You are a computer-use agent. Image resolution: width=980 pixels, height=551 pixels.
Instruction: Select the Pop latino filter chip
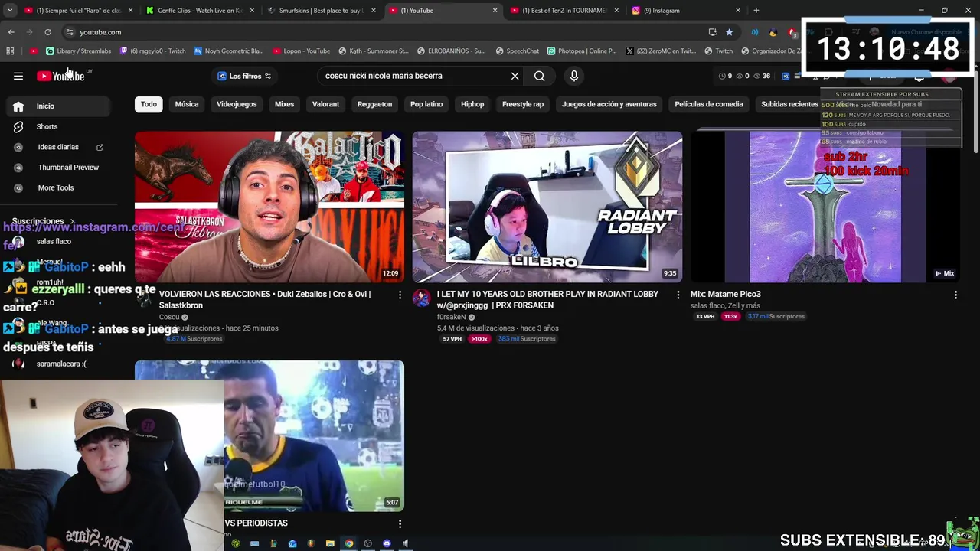tap(426, 104)
